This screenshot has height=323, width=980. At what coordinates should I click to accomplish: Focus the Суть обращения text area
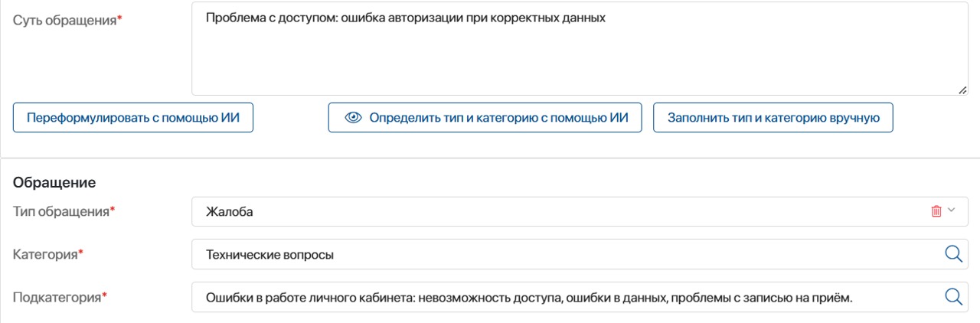[x=580, y=48]
